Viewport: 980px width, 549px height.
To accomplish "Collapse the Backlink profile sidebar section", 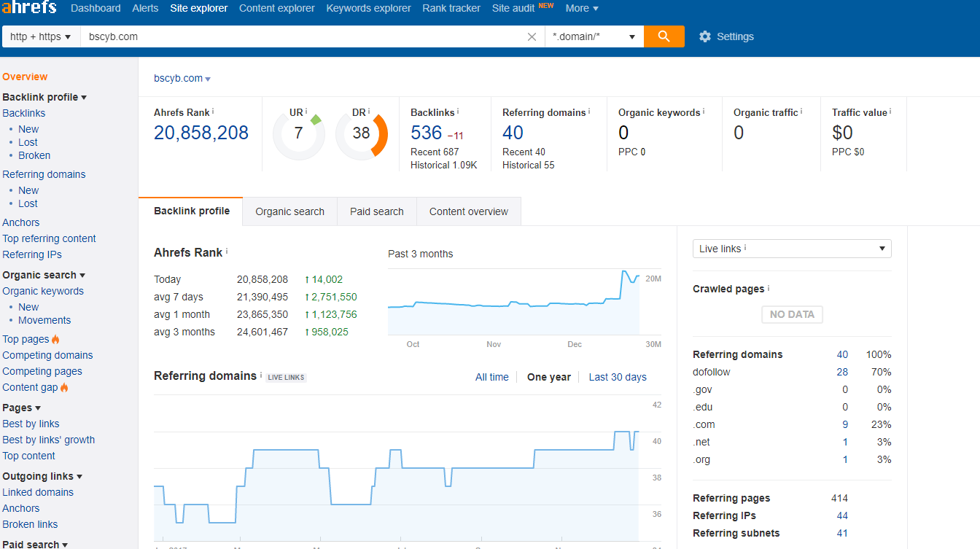I will coord(44,97).
